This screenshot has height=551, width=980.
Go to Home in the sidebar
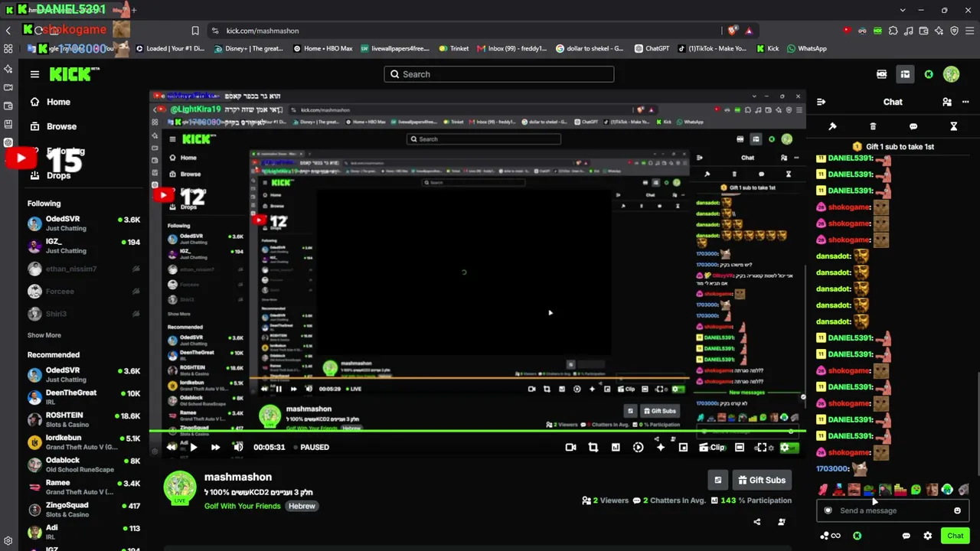[x=51, y=102]
